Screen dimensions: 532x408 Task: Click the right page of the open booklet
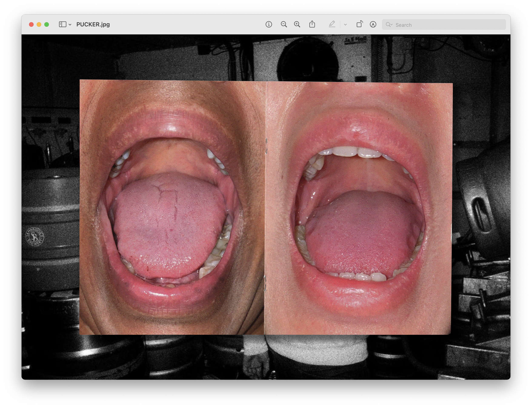tap(358, 208)
